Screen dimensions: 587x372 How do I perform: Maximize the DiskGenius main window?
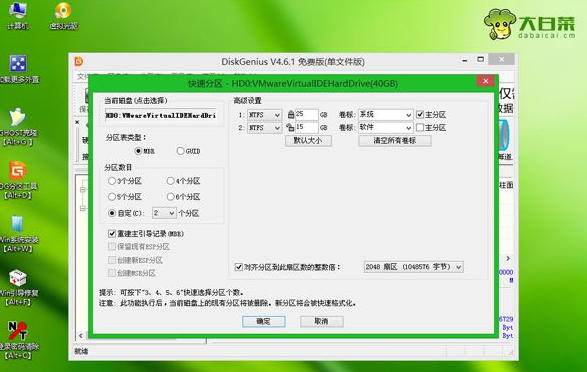click(480, 60)
